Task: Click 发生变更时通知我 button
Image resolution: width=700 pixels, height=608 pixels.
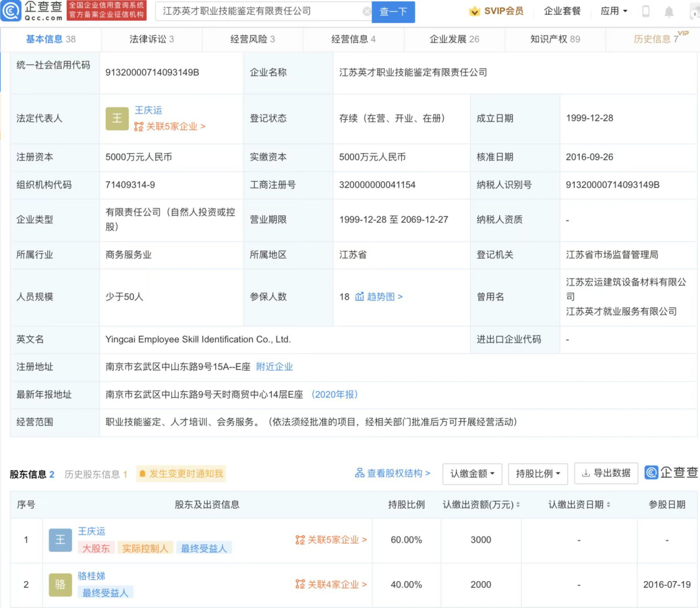Action: pos(181,474)
